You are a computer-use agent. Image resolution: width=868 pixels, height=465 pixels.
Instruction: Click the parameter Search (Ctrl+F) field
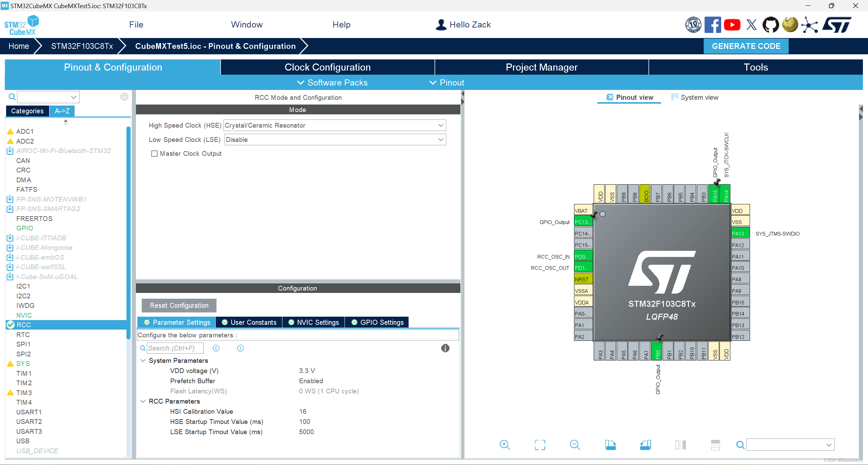(175, 348)
